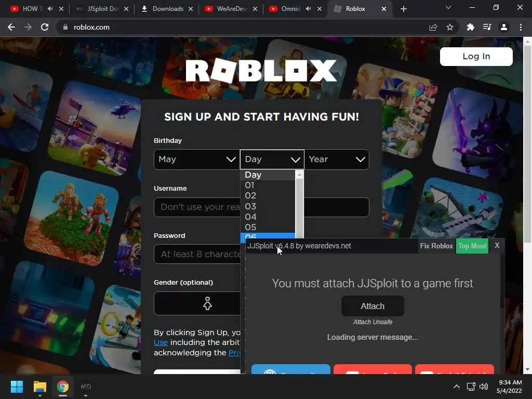Screen dimensions: 532x399
Task: Select the Roblox tab
Action: click(x=354, y=9)
